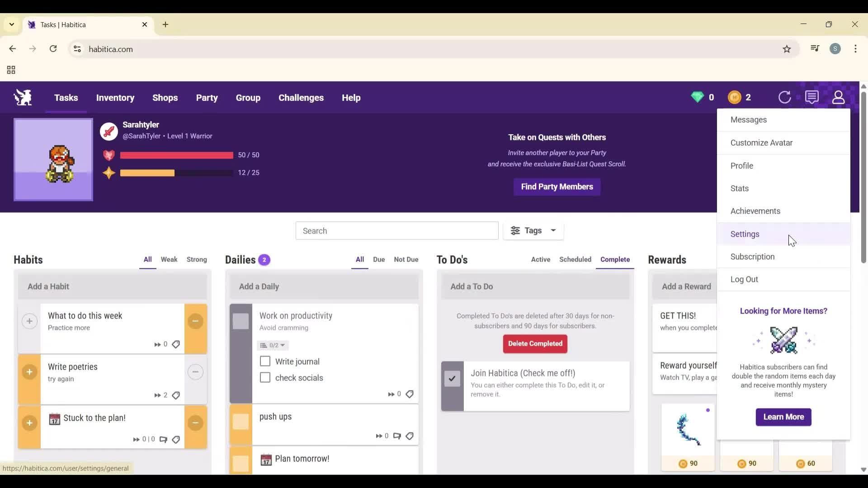Click the gem counter icon

(698, 97)
